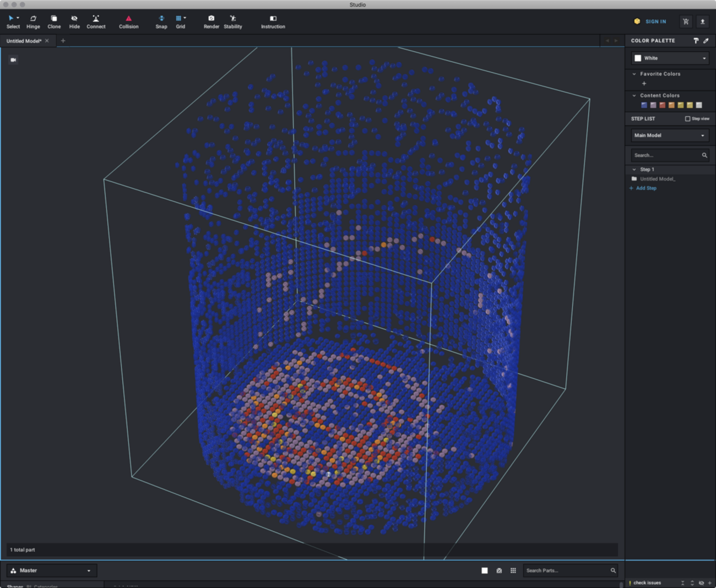Toggle Collision detection
The width and height of the screenshot is (716, 588).
pyautogui.click(x=128, y=21)
